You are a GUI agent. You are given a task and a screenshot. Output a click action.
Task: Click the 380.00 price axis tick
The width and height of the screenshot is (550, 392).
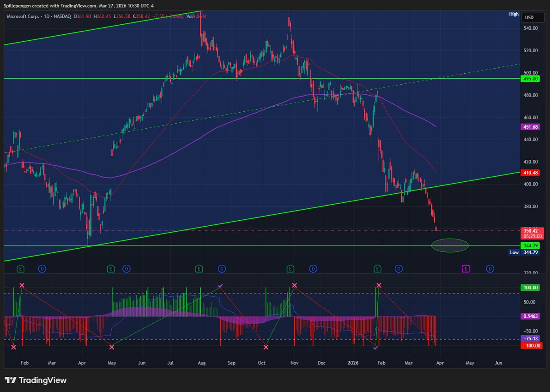(531, 207)
